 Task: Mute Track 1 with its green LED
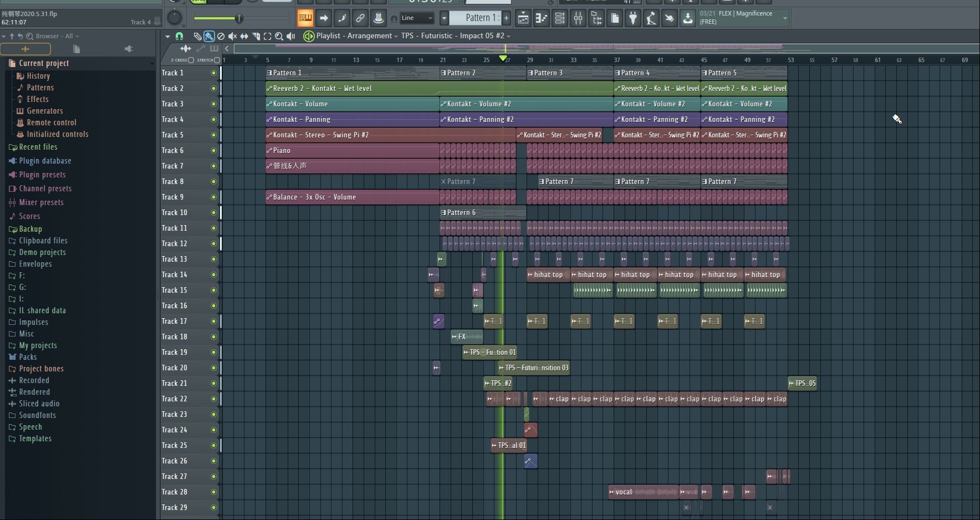pos(213,73)
